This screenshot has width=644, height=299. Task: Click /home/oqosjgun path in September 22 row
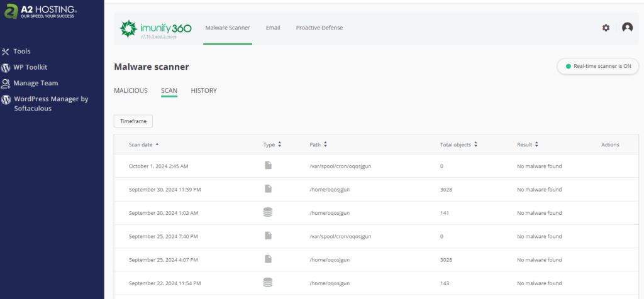click(330, 283)
